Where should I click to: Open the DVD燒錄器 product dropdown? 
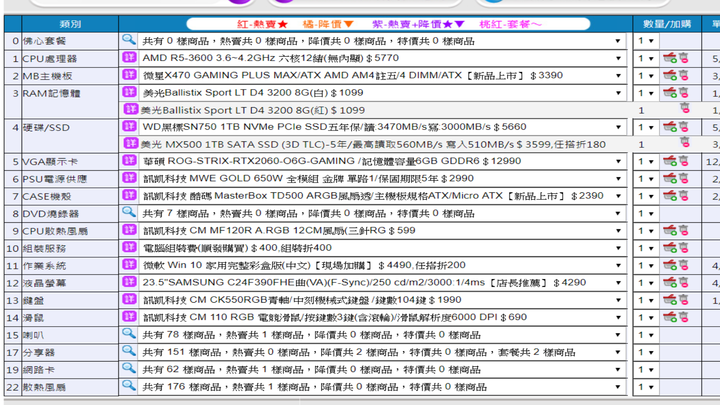[x=382, y=214]
